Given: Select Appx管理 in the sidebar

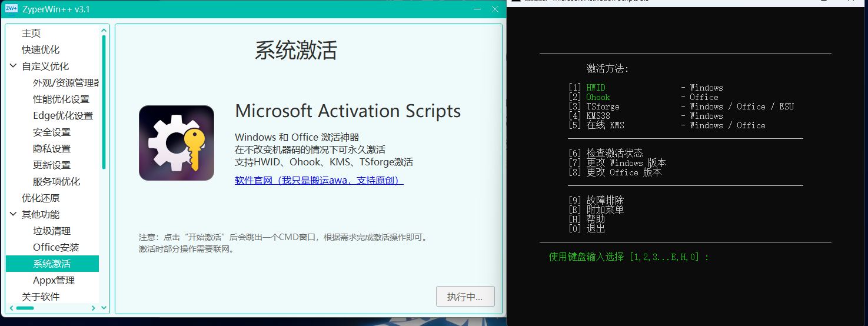Looking at the screenshot, I should click(x=54, y=281).
